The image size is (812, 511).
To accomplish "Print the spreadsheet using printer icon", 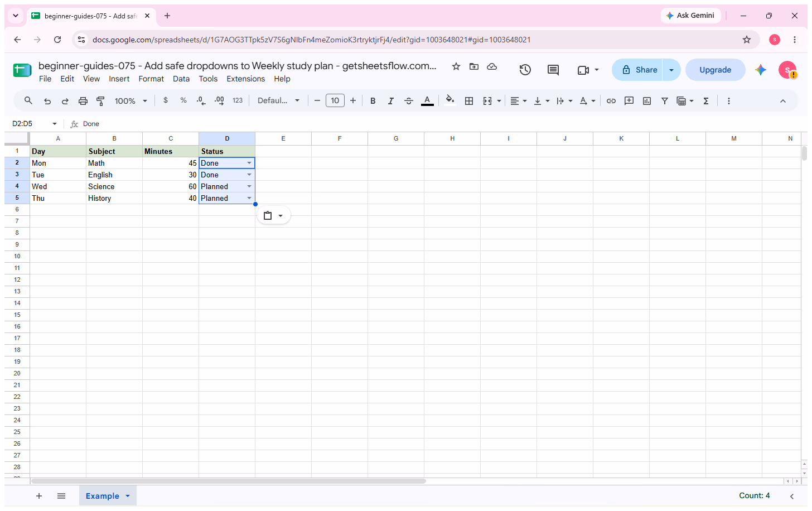I will [83, 101].
